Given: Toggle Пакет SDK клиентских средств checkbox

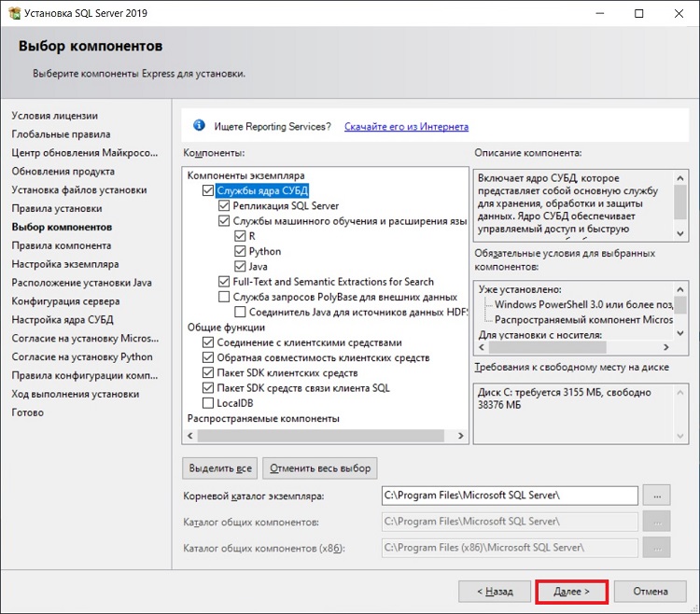Looking at the screenshot, I should (208, 372).
